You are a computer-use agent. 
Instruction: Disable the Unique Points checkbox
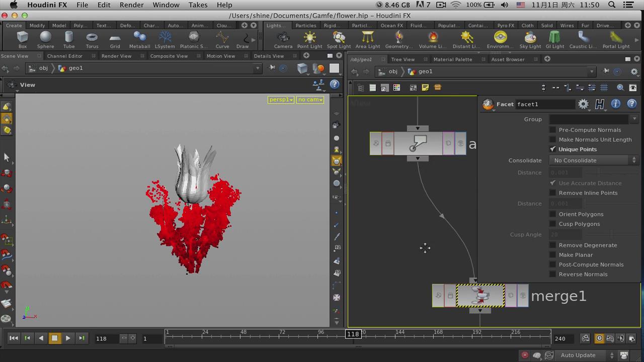click(553, 149)
